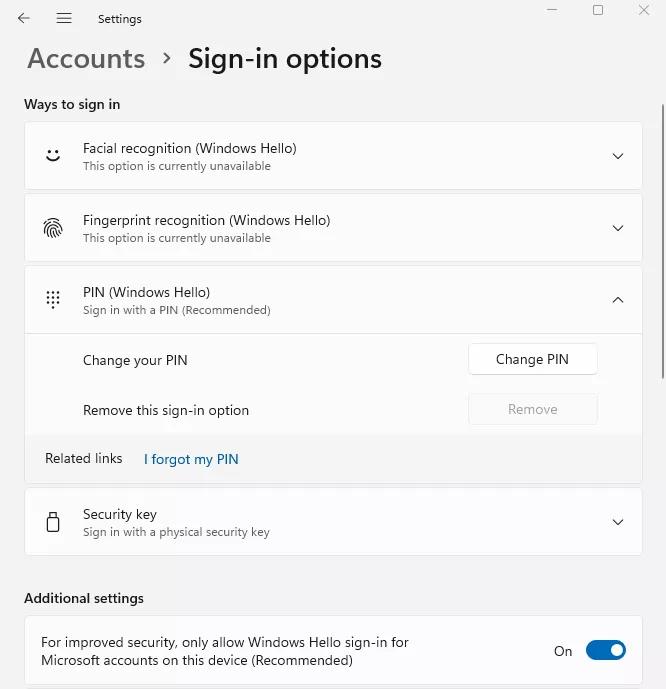Expand the Security key section

click(x=618, y=522)
